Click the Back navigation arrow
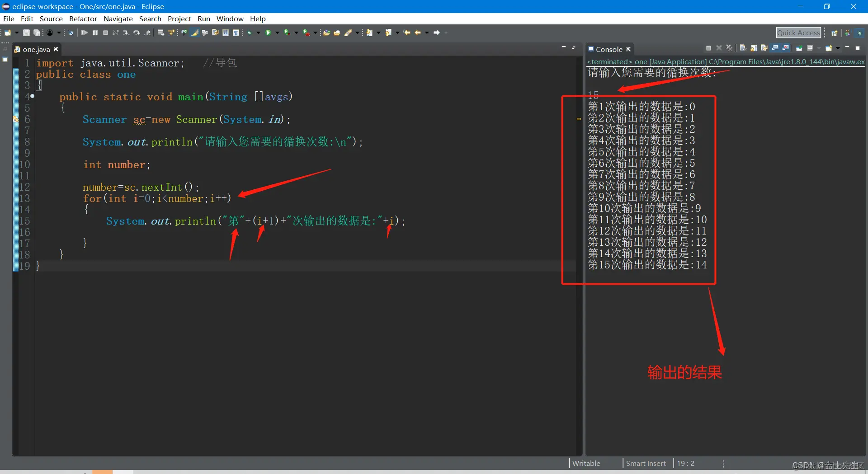The width and height of the screenshot is (868, 474). [418, 33]
